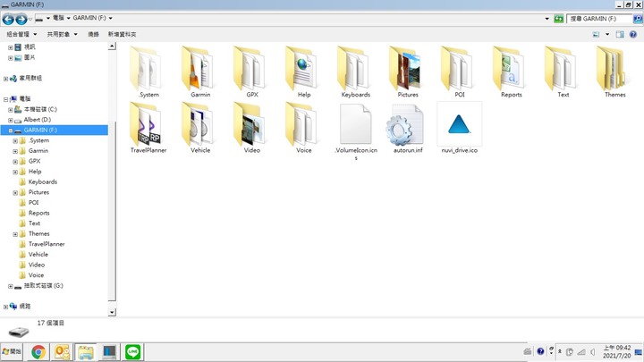644x362 pixels.
Task: Select POI in the folder tree
Action: pos(34,202)
